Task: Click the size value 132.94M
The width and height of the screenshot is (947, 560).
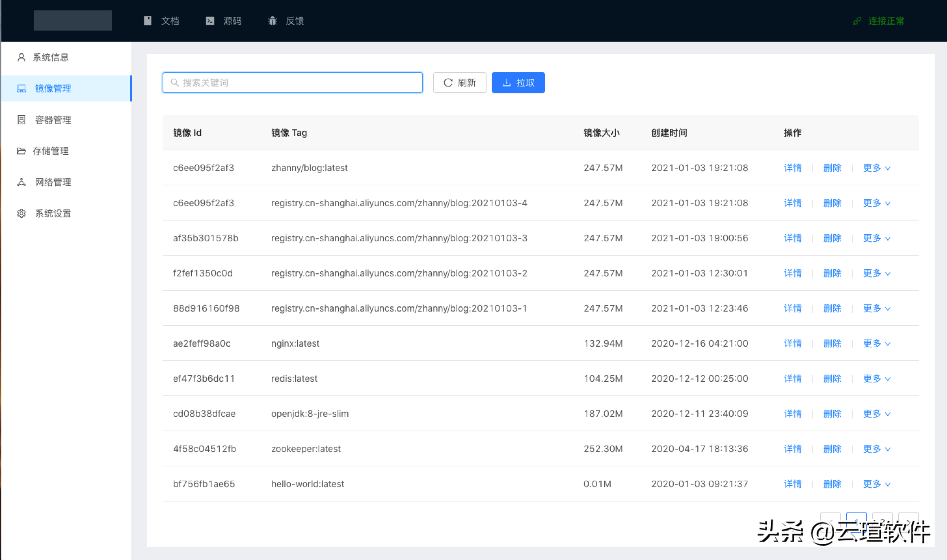Action: [603, 343]
